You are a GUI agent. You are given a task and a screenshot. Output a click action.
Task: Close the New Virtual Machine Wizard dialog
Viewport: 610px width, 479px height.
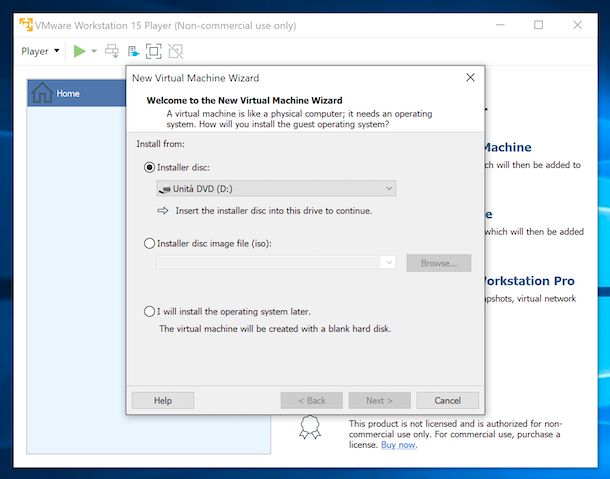(x=470, y=77)
